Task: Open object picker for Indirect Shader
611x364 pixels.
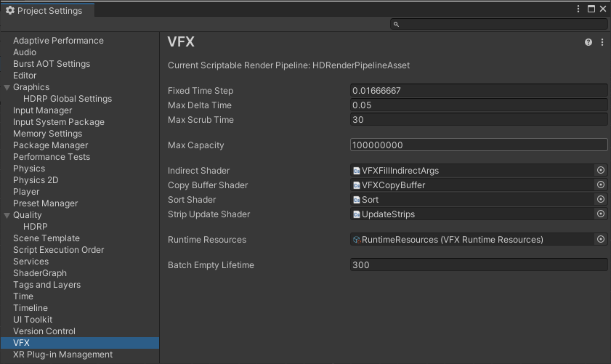Action: click(x=601, y=171)
